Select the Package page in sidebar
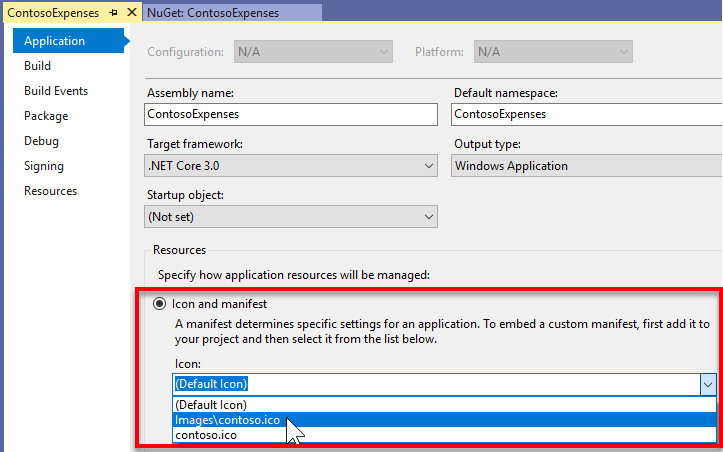This screenshot has height=452, width=723. click(46, 116)
